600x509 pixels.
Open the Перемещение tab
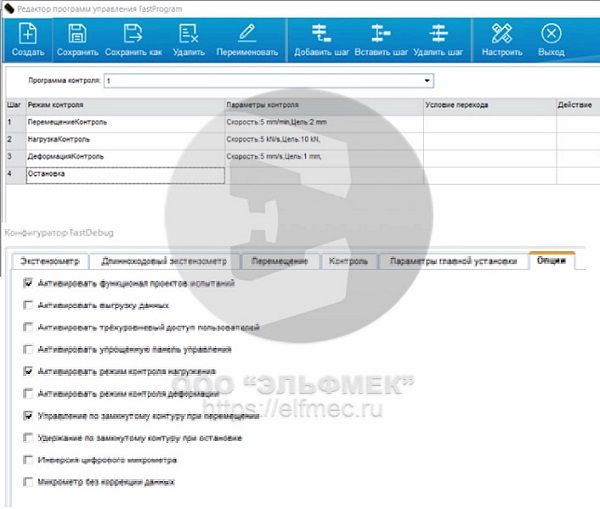(280, 261)
